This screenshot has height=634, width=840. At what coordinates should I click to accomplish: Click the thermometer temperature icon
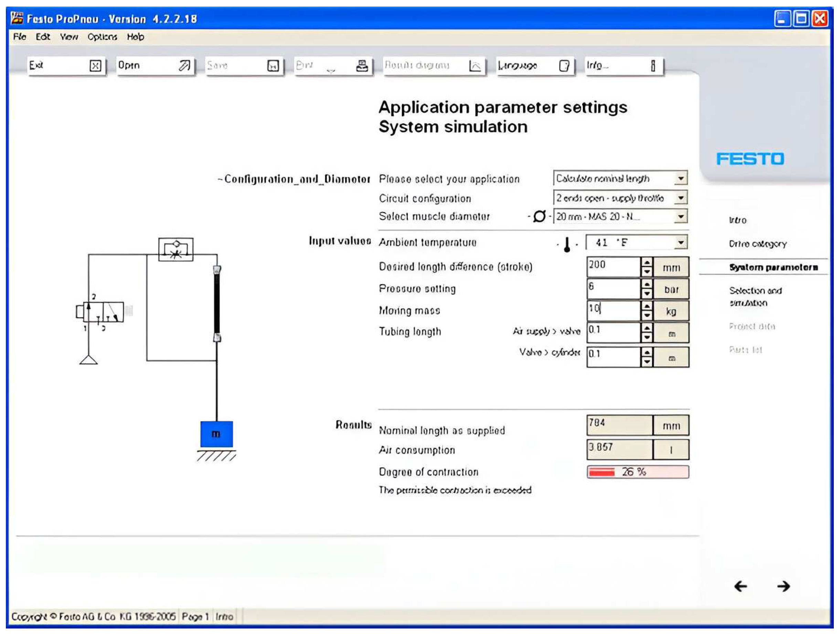click(x=566, y=245)
